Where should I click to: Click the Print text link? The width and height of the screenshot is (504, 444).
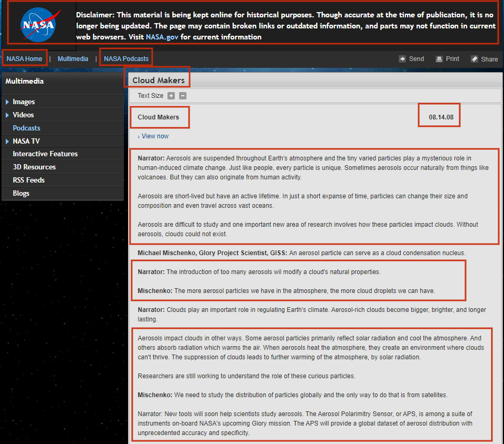pos(452,59)
